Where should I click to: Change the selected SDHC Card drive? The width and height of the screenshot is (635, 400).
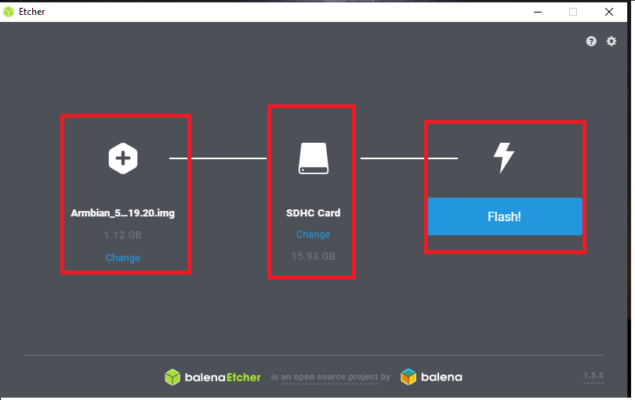313,234
